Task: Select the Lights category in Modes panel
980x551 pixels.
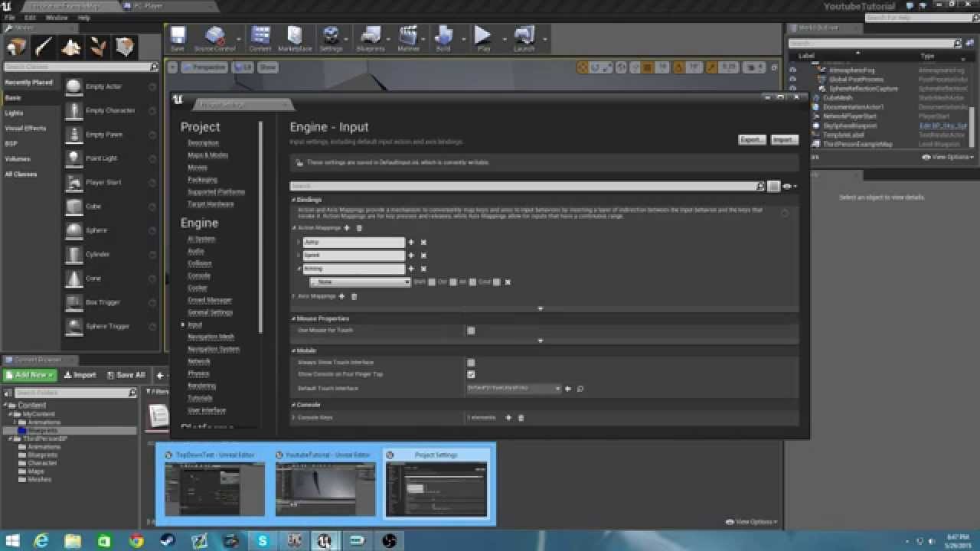Action: tap(14, 113)
